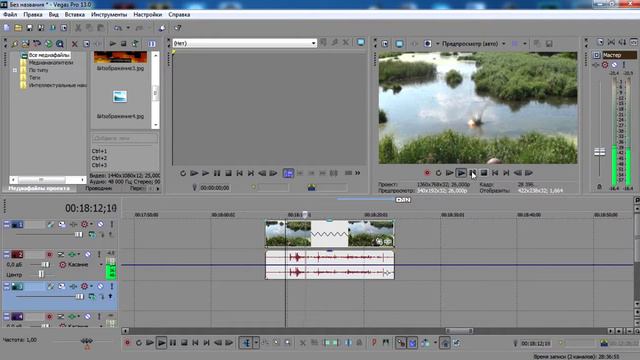Open the Вставка menu

75,14
